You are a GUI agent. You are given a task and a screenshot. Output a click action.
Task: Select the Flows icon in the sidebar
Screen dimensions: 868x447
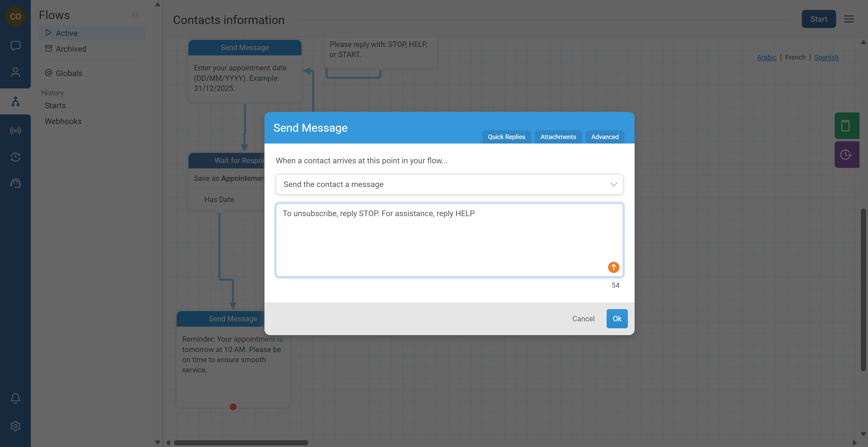pyautogui.click(x=16, y=101)
